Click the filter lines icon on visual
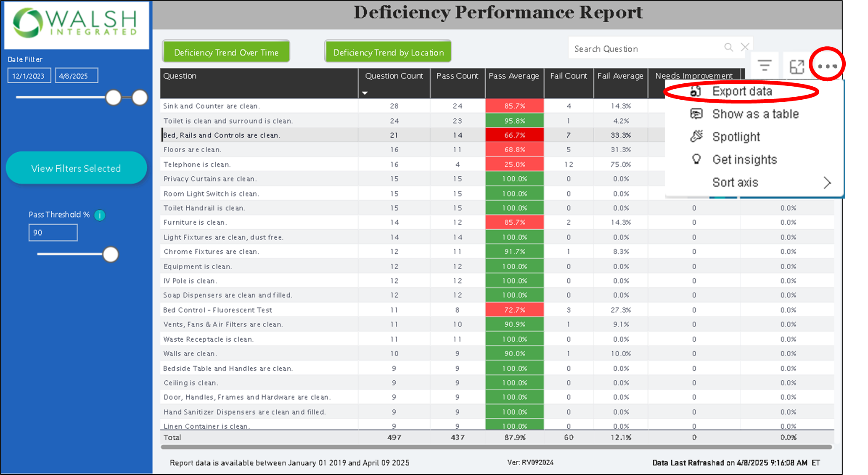This screenshot has width=868, height=475. (x=764, y=66)
